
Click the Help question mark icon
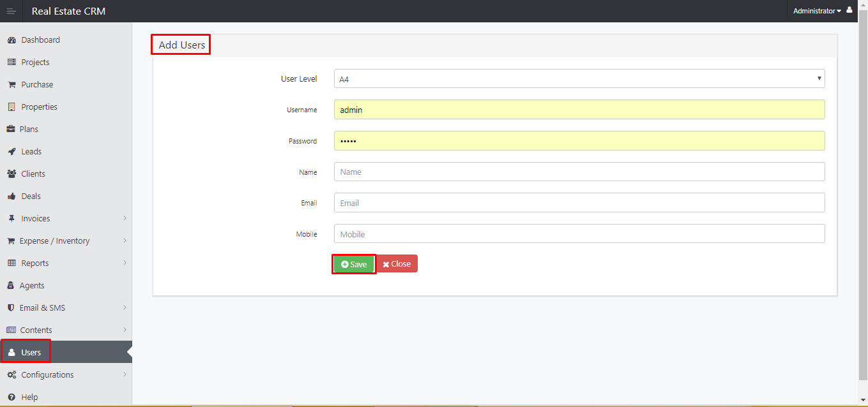click(x=11, y=397)
